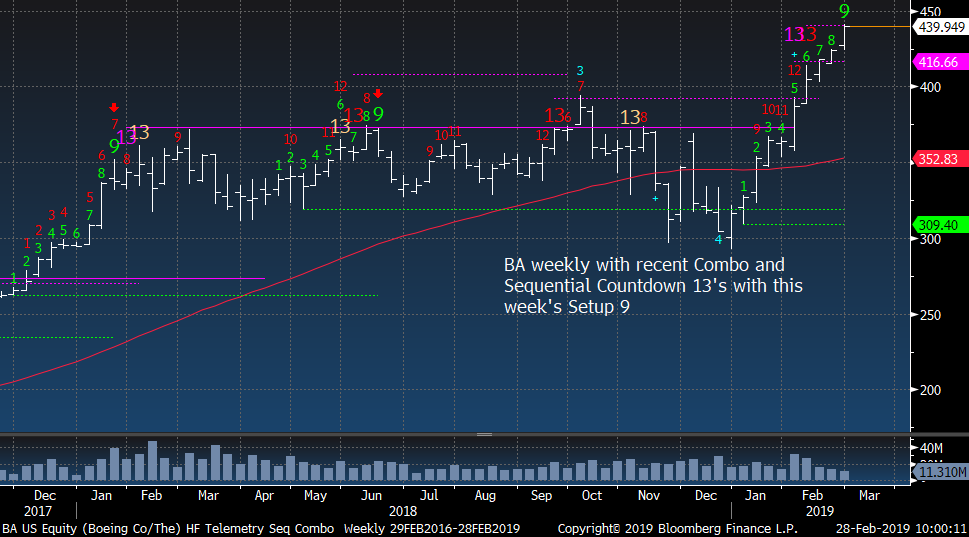Click the Copyright 2019 Bloomberg Finance L.P. text
The image size is (969, 537).
[x=678, y=528]
